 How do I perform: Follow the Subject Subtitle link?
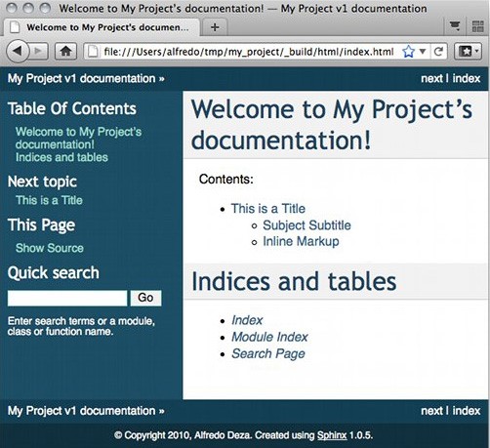tap(306, 225)
